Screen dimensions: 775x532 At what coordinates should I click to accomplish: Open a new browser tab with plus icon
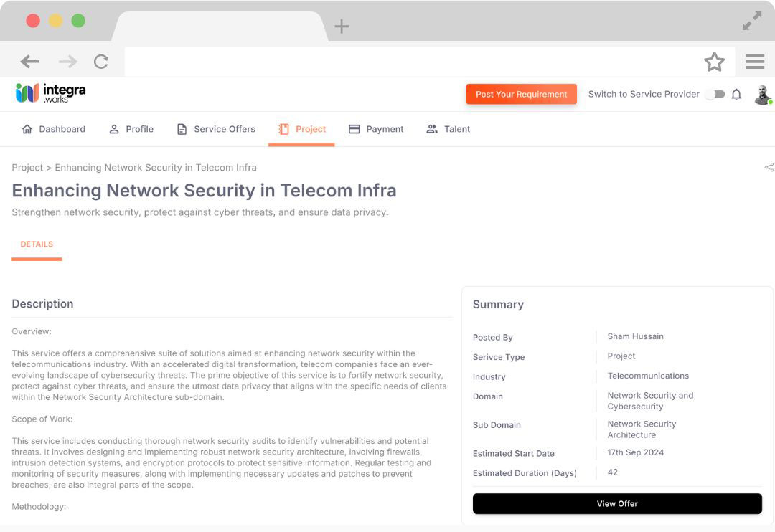[342, 27]
